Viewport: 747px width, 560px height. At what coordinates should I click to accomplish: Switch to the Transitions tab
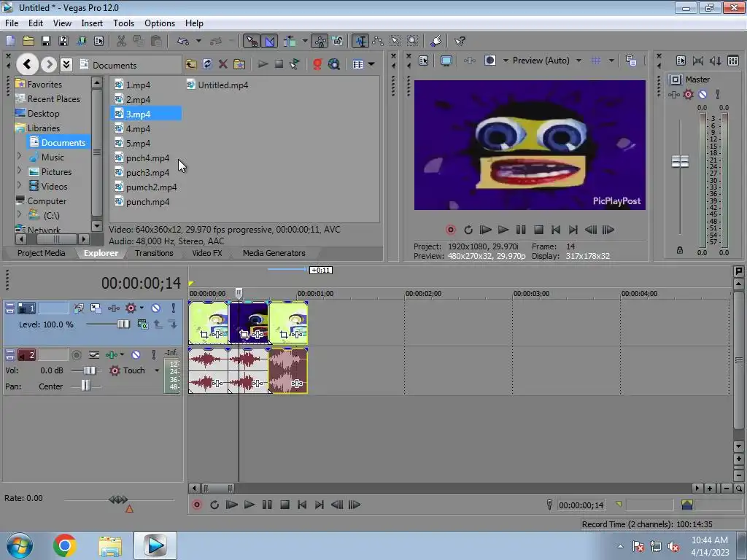154,253
